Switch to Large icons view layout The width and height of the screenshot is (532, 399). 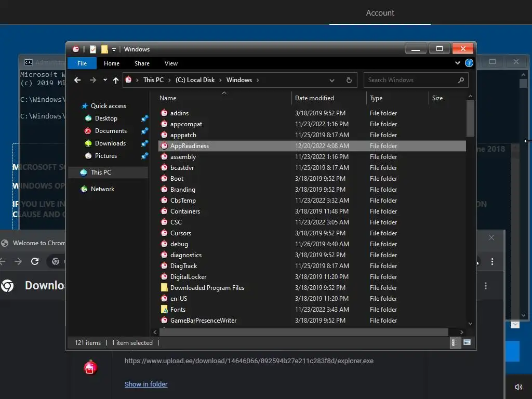pos(467,342)
